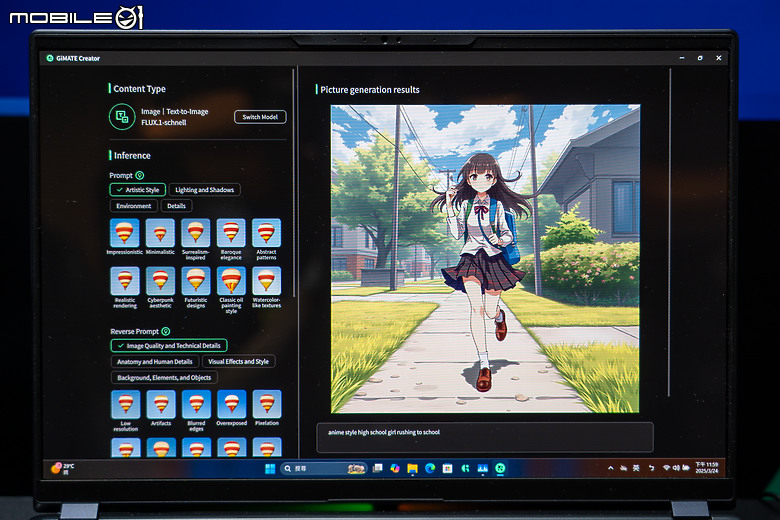Viewport: 780px width, 520px height.
Task: Toggle Image Quality and Technical Details category
Action: [169, 345]
